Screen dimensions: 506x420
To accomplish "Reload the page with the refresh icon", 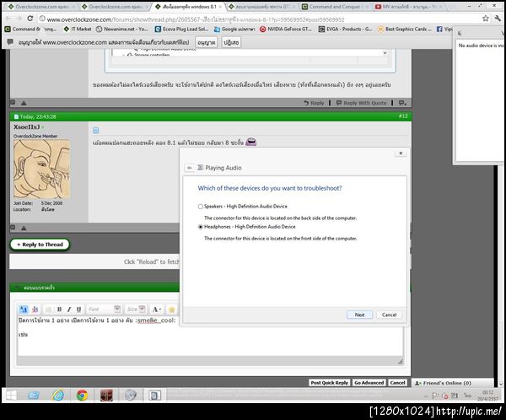I will 30,19.
